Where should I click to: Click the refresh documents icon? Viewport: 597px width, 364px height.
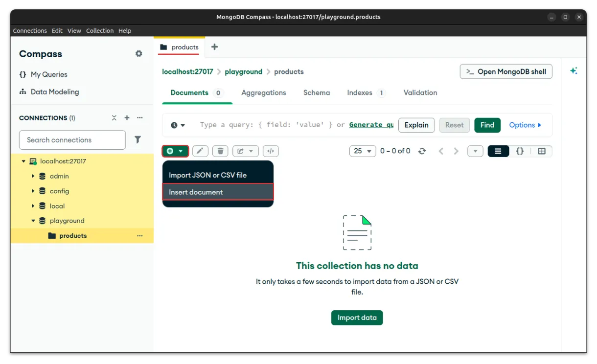pos(422,151)
